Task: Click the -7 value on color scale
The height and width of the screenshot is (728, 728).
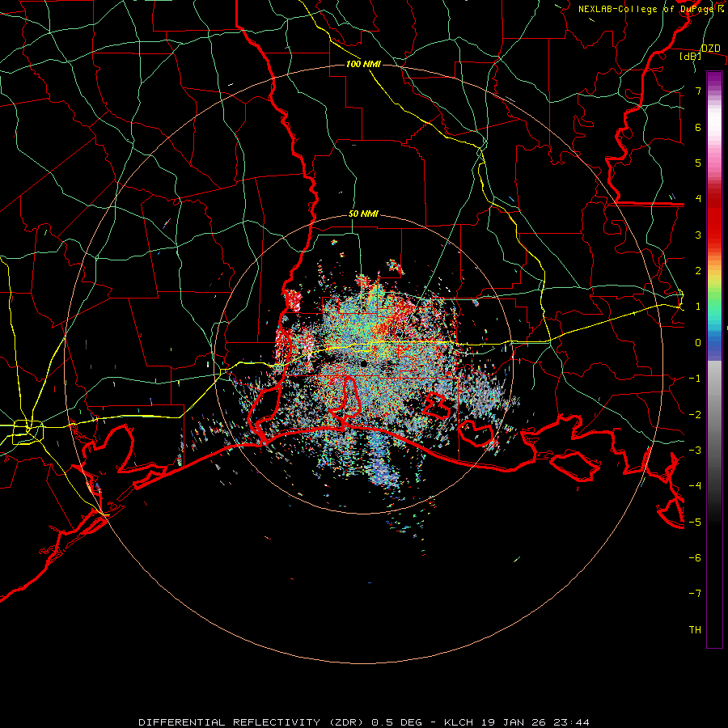Action: pos(695,594)
